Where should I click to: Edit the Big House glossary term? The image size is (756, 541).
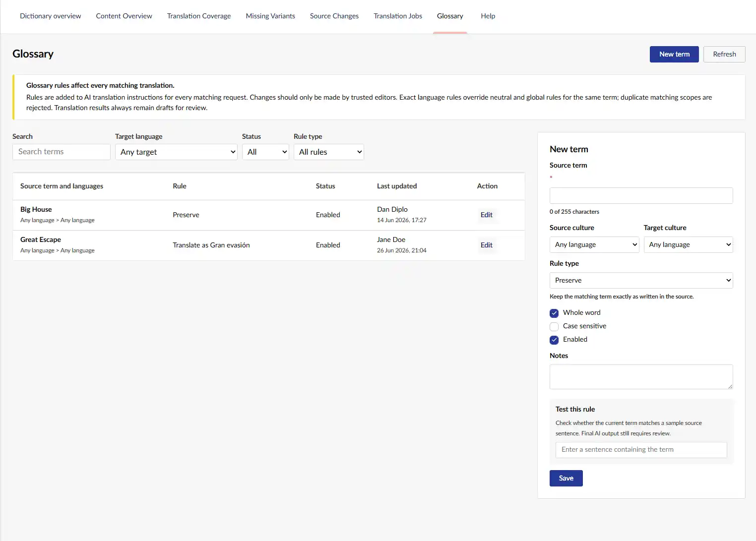[x=487, y=215]
